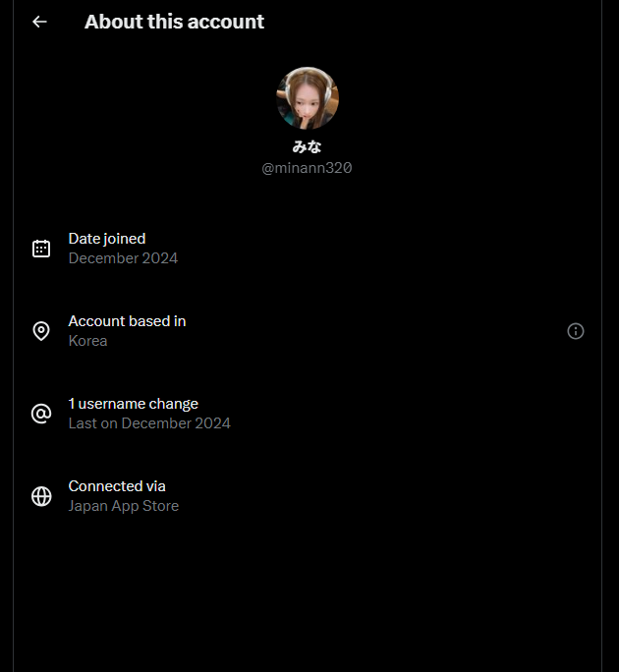This screenshot has height=672, width=619.
Task: Click Last on December 2024 text
Action: (149, 423)
